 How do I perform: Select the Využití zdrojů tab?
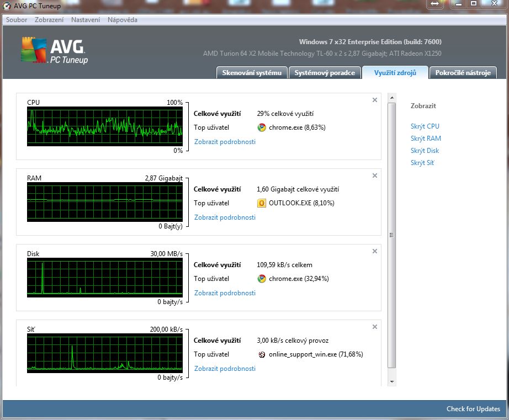click(395, 73)
